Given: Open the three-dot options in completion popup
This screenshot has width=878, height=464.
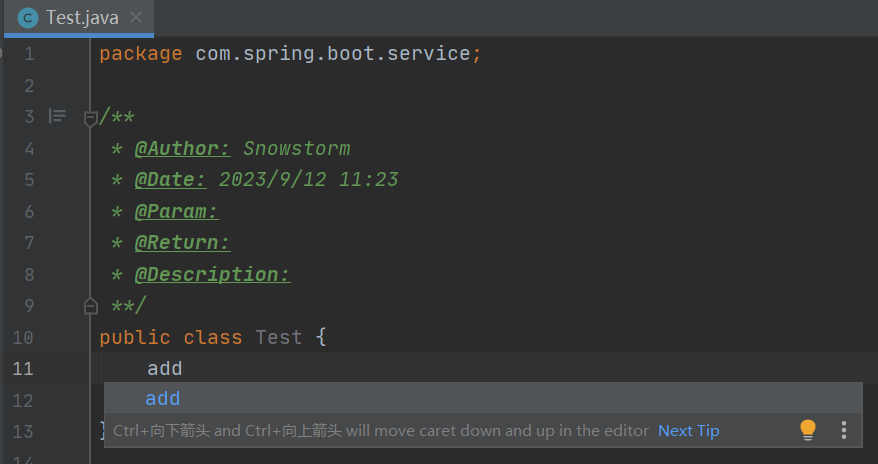Looking at the screenshot, I should (844, 430).
